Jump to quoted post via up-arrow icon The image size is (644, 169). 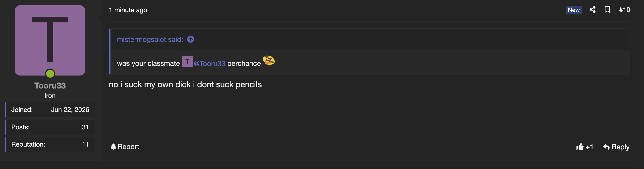point(191,39)
